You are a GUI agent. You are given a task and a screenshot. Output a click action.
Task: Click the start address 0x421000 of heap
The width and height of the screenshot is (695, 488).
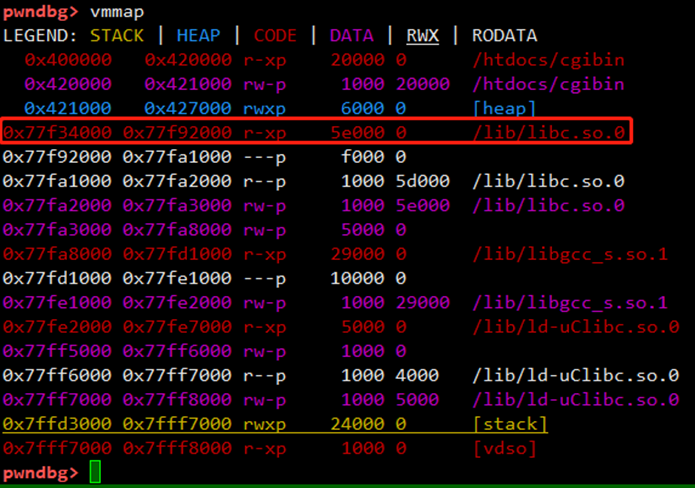68,109
